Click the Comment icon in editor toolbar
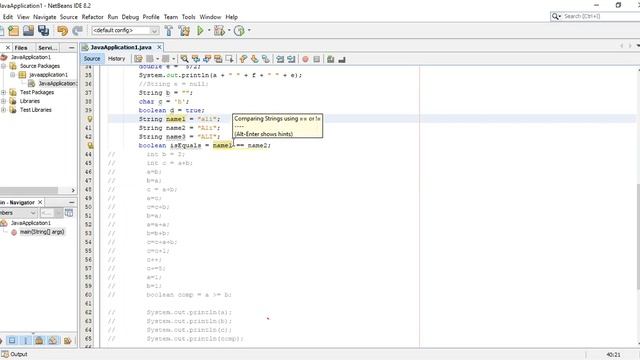Viewport: 640px width, 360px height. tap(331, 59)
